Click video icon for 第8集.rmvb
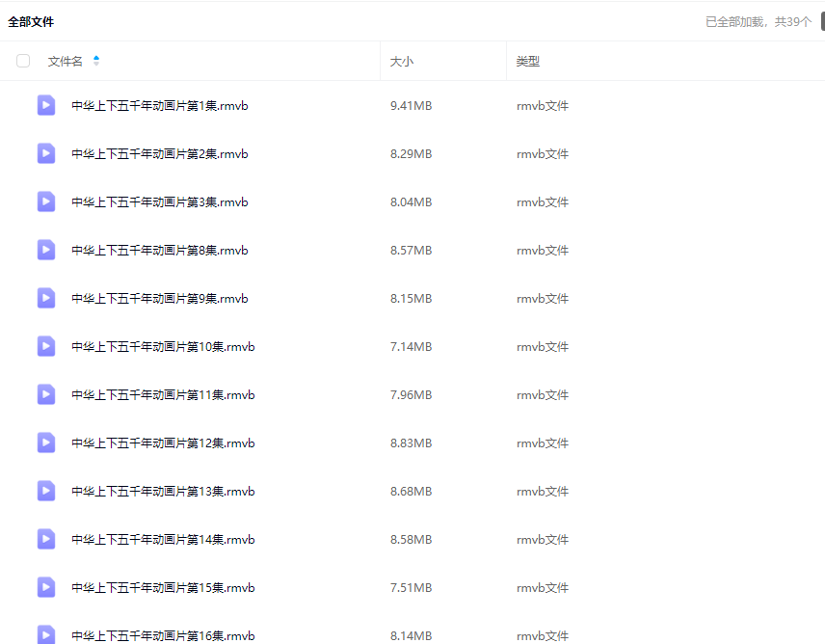Viewport: 825px width, 644px height. pos(46,250)
